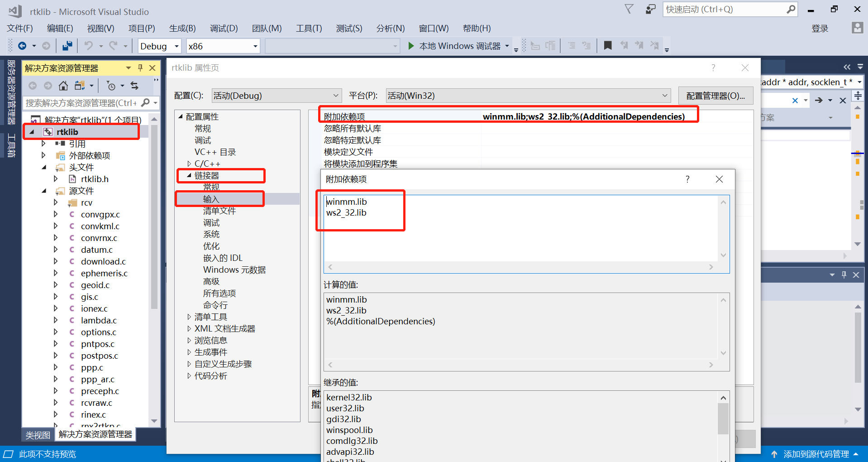Click the Navigate Backward arrow icon
The width and height of the screenshot is (868, 462).
point(22,46)
